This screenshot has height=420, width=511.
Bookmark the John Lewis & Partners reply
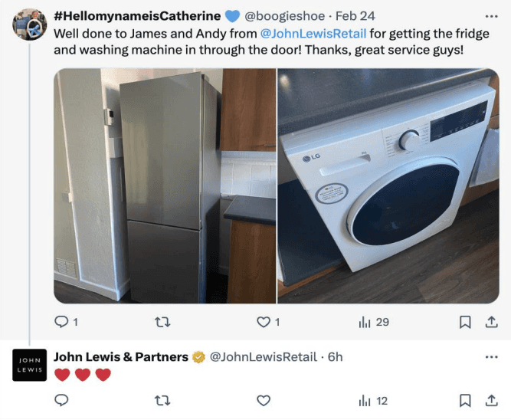click(465, 400)
